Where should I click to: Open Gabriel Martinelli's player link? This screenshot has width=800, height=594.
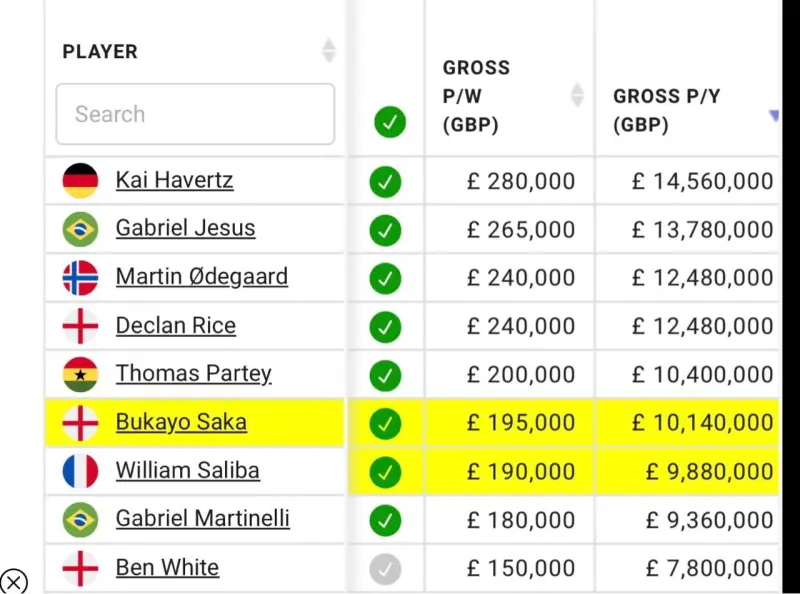tap(203, 519)
